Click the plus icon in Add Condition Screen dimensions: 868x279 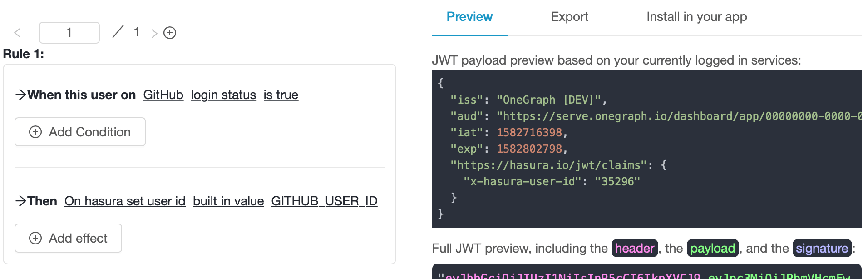pyautogui.click(x=35, y=132)
